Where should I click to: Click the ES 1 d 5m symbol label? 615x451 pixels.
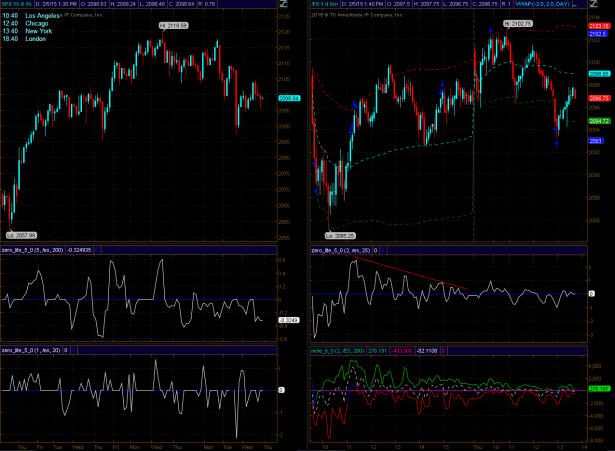click(324, 4)
